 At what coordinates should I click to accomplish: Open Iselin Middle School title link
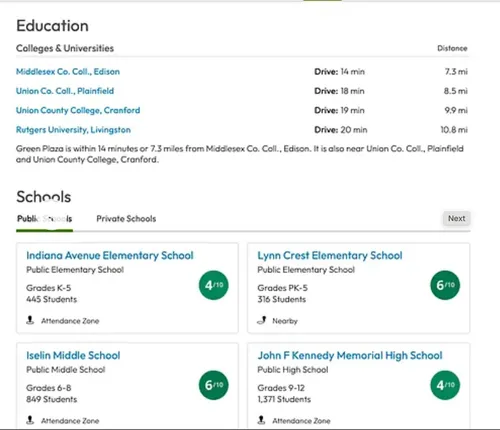(x=73, y=356)
